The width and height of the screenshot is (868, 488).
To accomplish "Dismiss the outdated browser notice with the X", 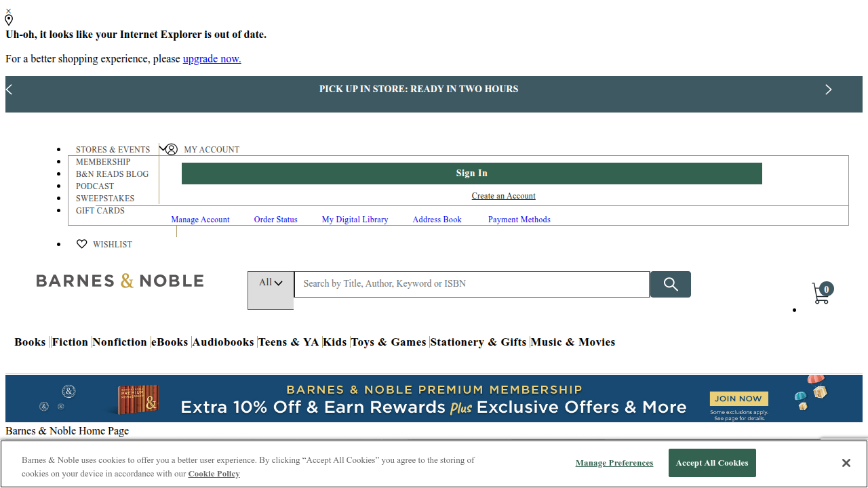I will click(8, 11).
